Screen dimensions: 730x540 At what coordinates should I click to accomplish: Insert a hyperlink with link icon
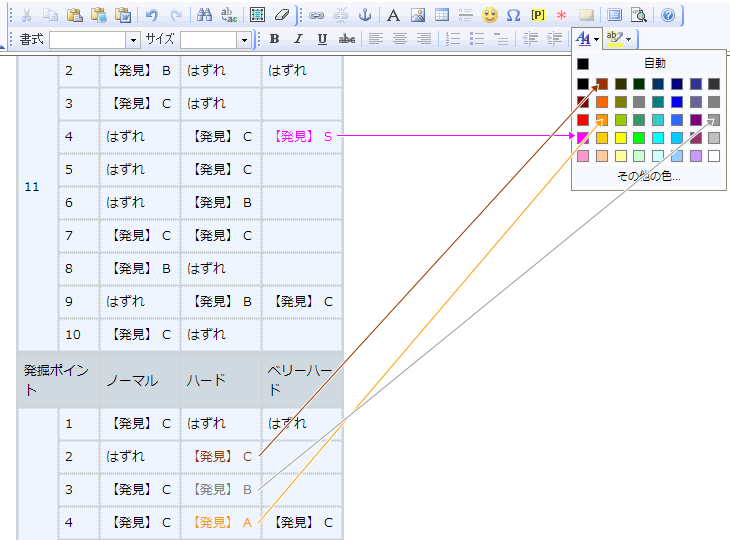(x=317, y=15)
